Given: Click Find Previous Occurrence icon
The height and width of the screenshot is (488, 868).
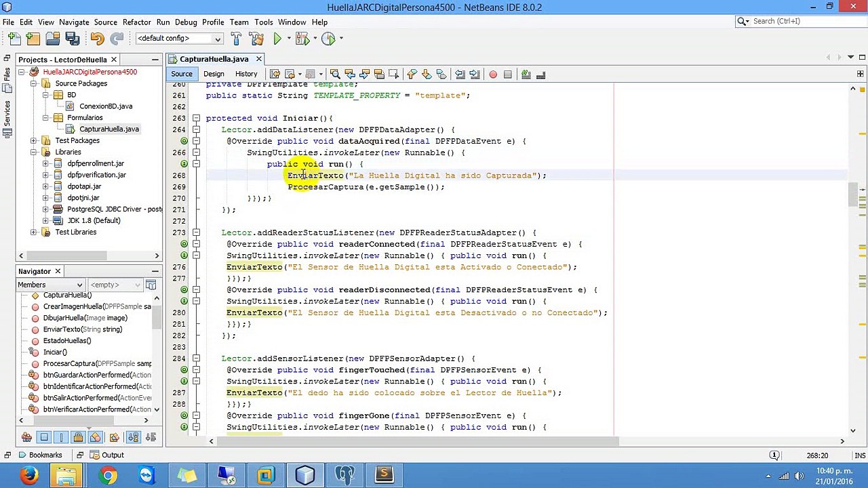Looking at the screenshot, I should click(350, 74).
